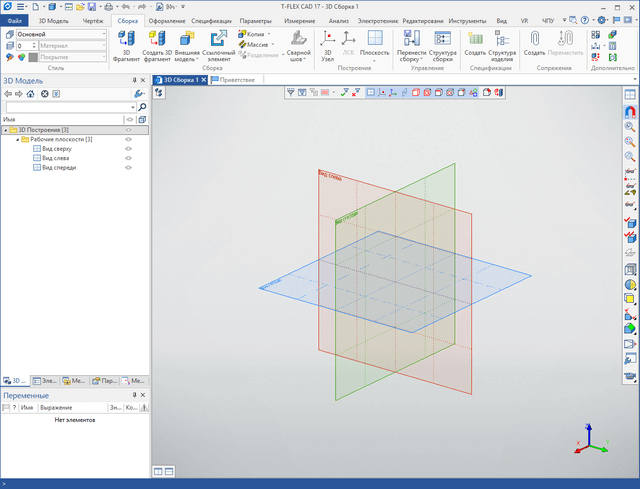Image resolution: width=640 pixels, height=489 pixels.
Task: Switch to the Оформление ribbon tab
Action: [x=167, y=20]
